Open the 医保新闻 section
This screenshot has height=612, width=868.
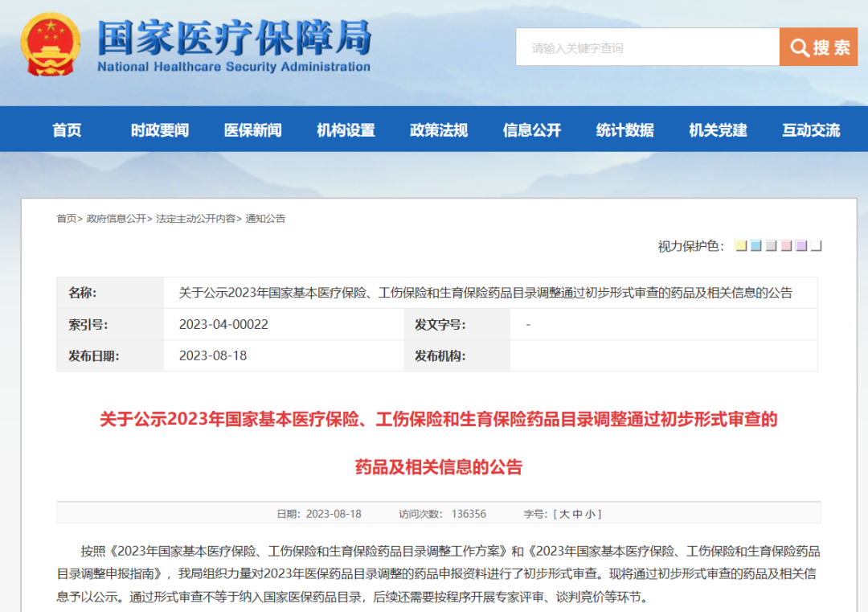253,130
